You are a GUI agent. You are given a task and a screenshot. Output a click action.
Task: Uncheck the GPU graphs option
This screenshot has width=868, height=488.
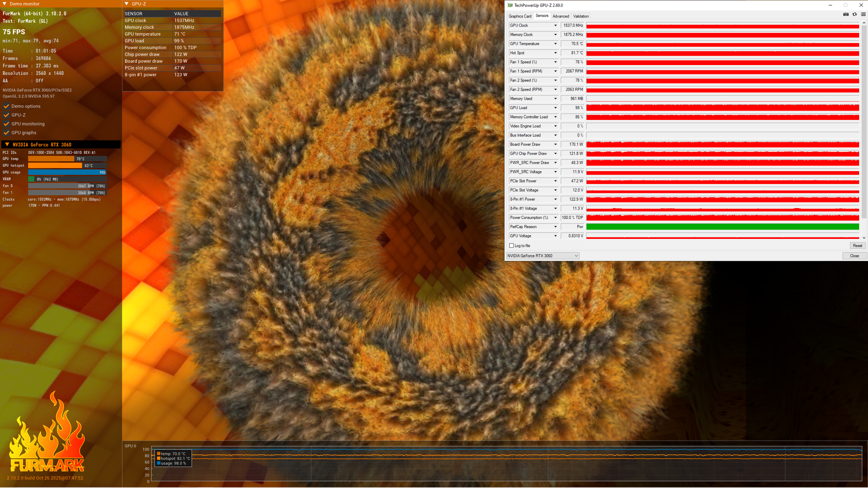(x=6, y=133)
